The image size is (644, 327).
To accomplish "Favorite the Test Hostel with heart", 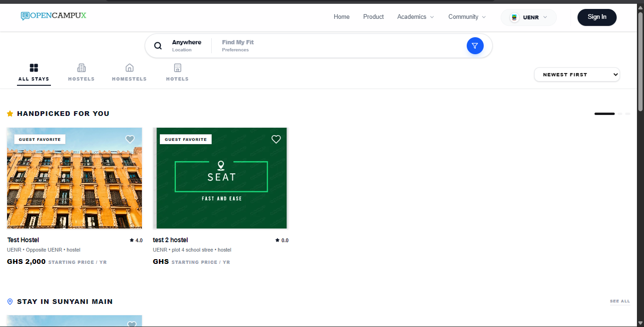I will pyautogui.click(x=130, y=139).
